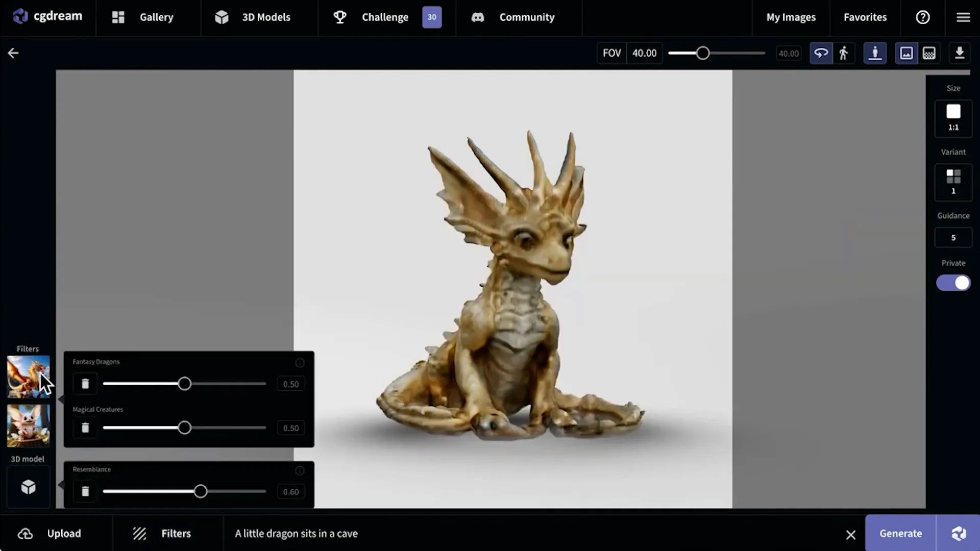Select the orbit rotation camera mode
The height and width of the screenshot is (551, 980).
tap(821, 53)
